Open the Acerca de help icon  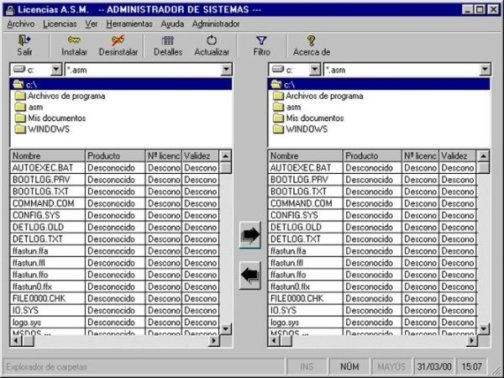pyautogui.click(x=311, y=40)
